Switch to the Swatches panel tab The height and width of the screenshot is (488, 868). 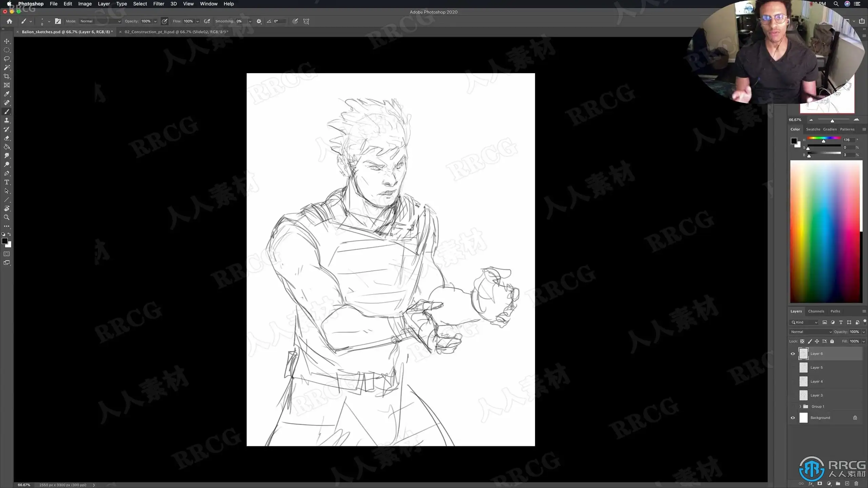pos(813,129)
